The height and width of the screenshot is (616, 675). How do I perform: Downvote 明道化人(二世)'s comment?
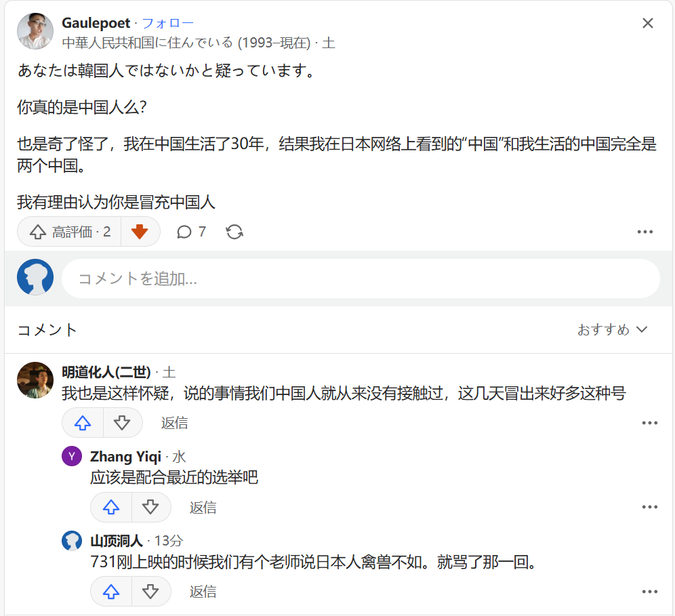[x=122, y=423]
